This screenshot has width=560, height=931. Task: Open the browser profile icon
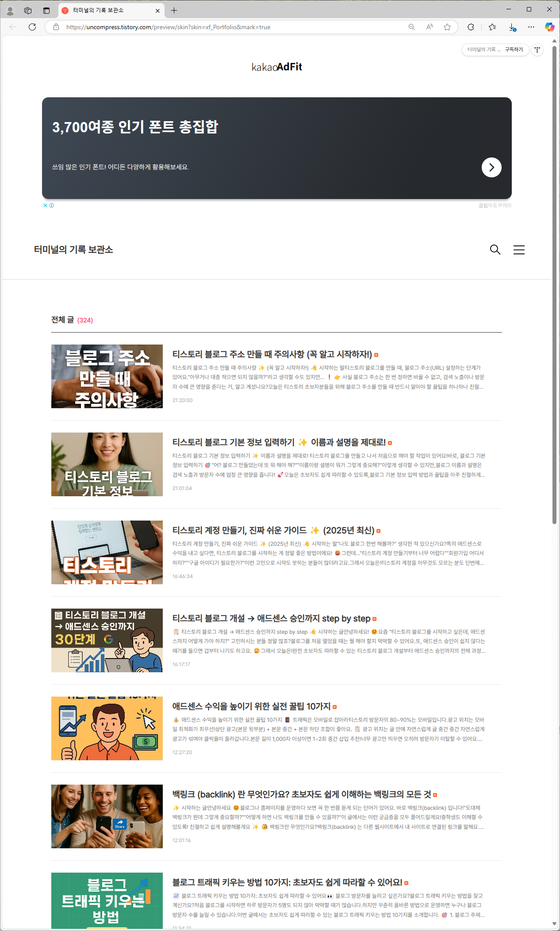pos(10,11)
